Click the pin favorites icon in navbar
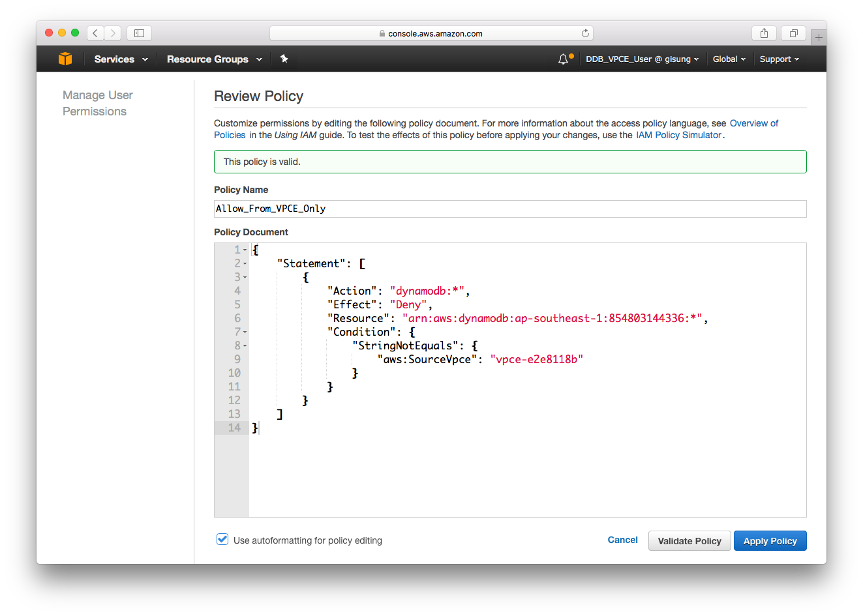 [284, 59]
